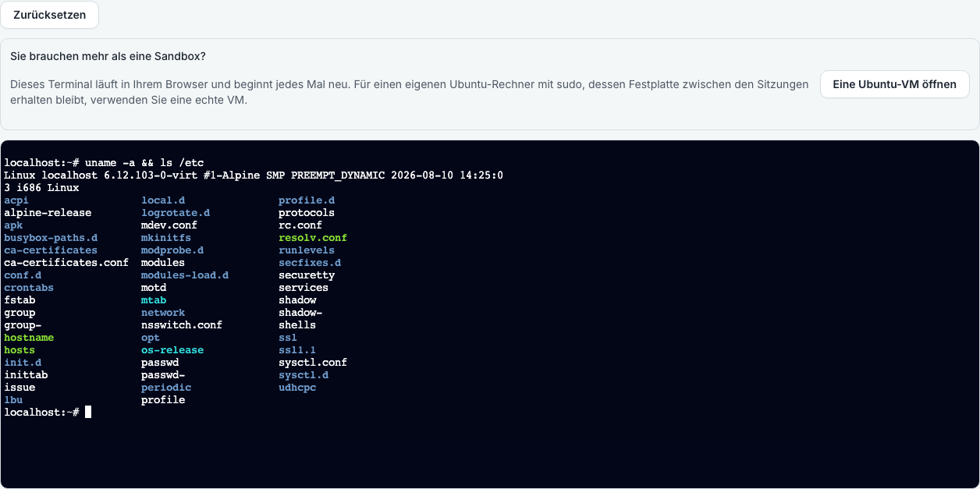The width and height of the screenshot is (980, 489).
Task: Select 'acpi' in the terminal listing
Action: pyautogui.click(x=16, y=200)
